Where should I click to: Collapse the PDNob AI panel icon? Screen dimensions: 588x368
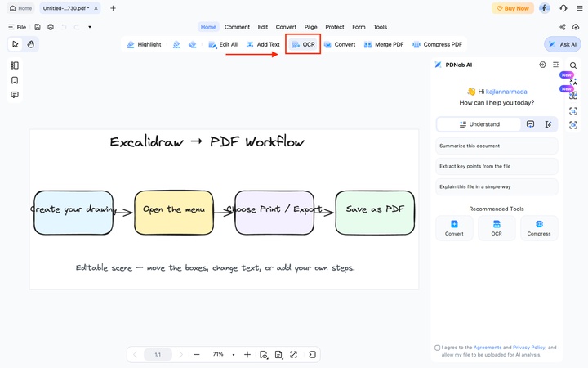tap(556, 65)
